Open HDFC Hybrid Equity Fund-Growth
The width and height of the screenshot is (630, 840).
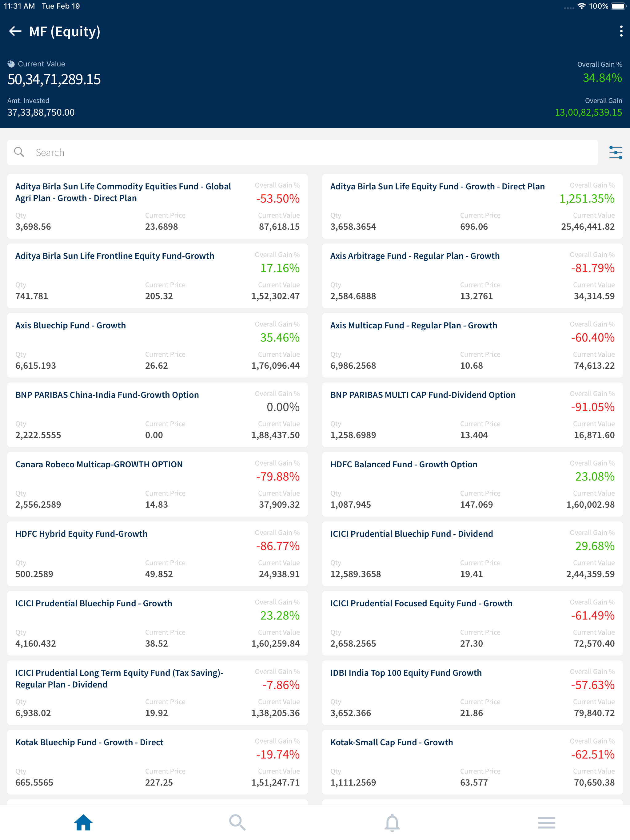pos(157,554)
